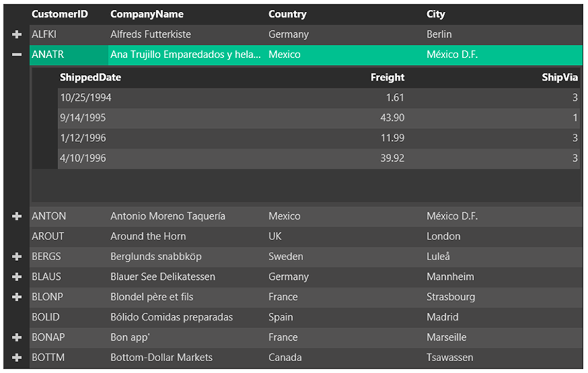
Task: Click the ShipVia column header
Action: [x=559, y=78]
